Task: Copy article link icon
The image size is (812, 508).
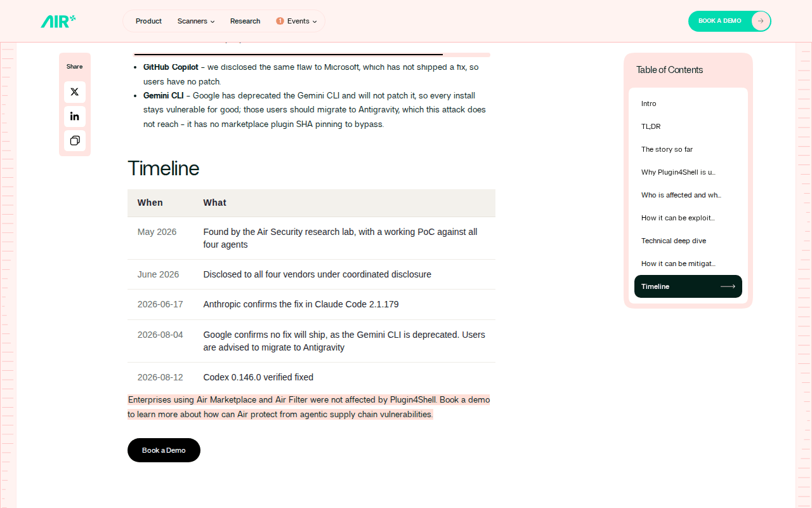Action: [75, 140]
